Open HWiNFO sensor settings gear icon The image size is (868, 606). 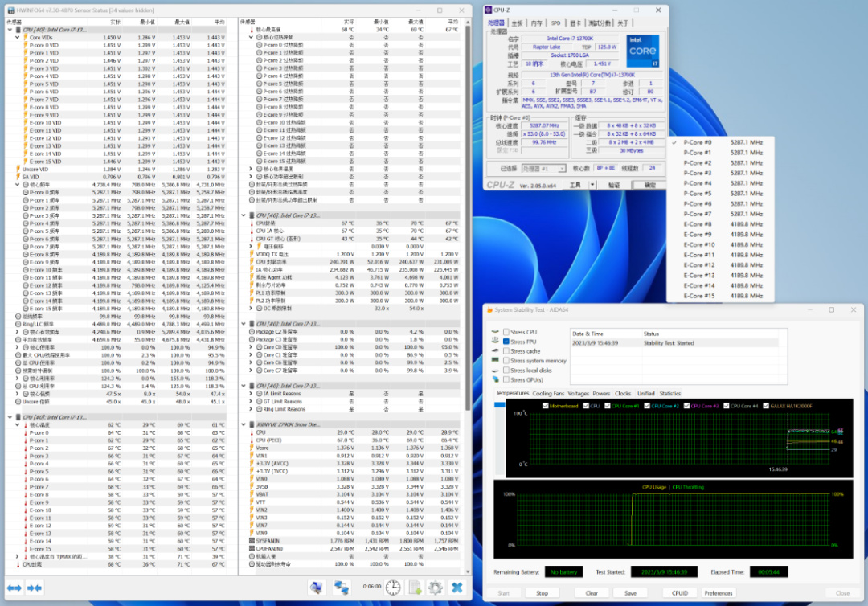pos(436,588)
